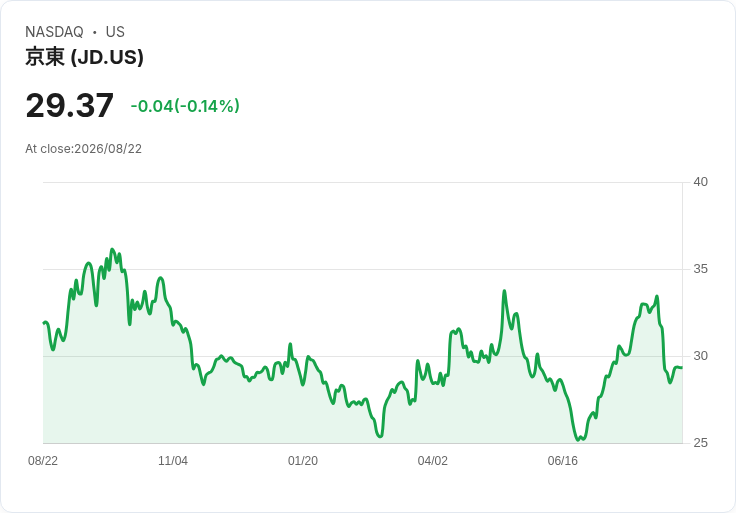Screen dimensions: 736x513
Task: Click the lowest trough after 06/16
Action: [578, 440]
